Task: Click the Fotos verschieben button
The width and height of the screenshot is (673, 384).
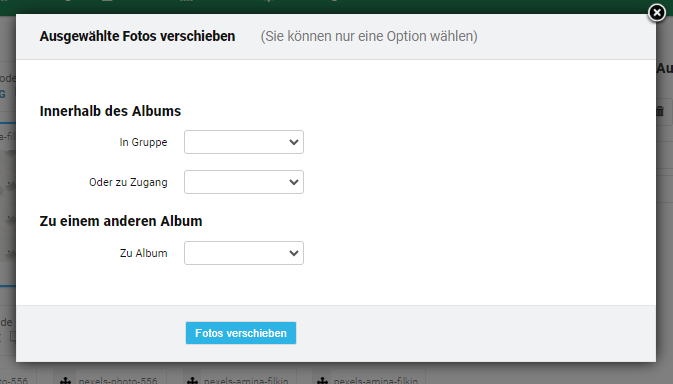Action: [241, 333]
